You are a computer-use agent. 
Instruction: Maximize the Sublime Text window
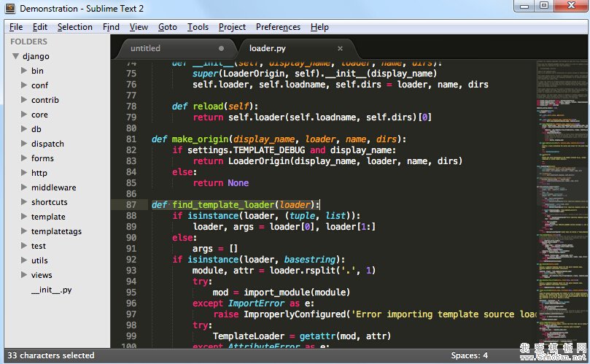[543, 7]
